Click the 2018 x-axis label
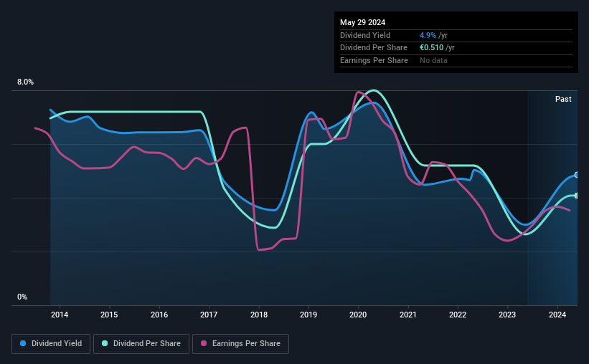The height and width of the screenshot is (364, 589). click(x=259, y=315)
